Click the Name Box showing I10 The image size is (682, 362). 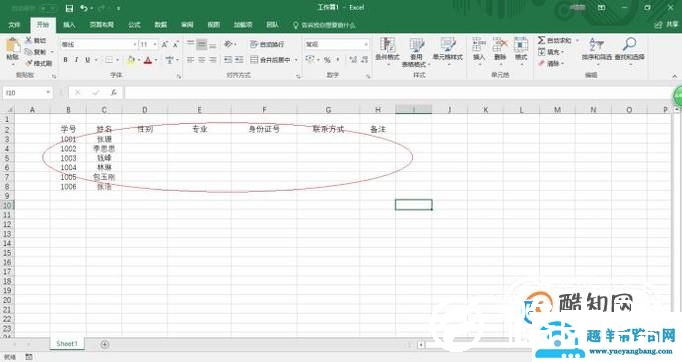point(27,93)
